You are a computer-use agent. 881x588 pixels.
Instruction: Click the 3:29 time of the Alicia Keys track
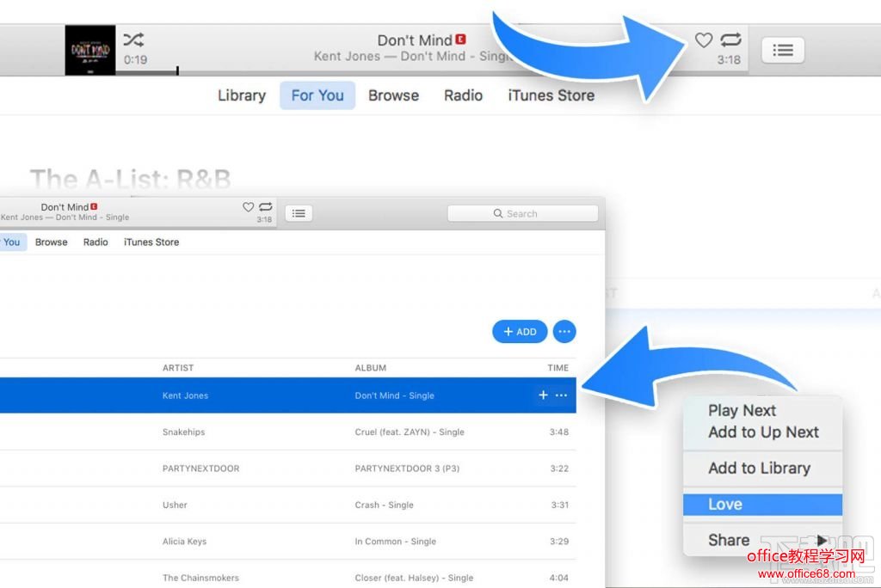558,542
